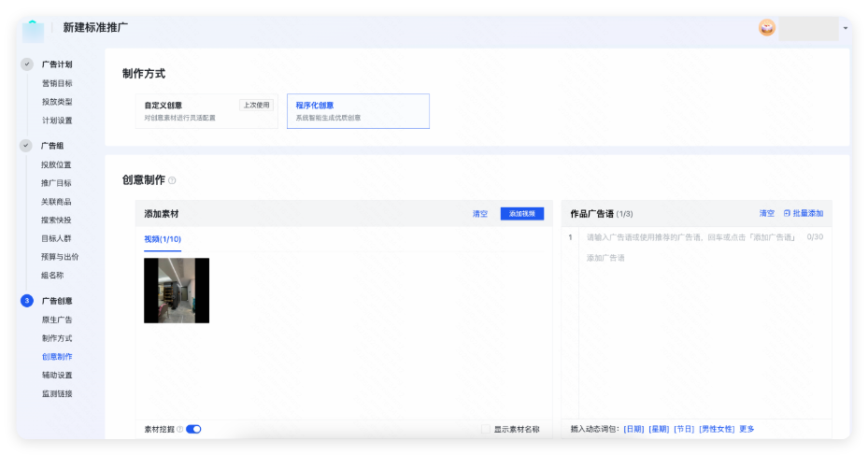Go to 原生广告 in the sidebar
868x455 pixels.
(x=57, y=320)
